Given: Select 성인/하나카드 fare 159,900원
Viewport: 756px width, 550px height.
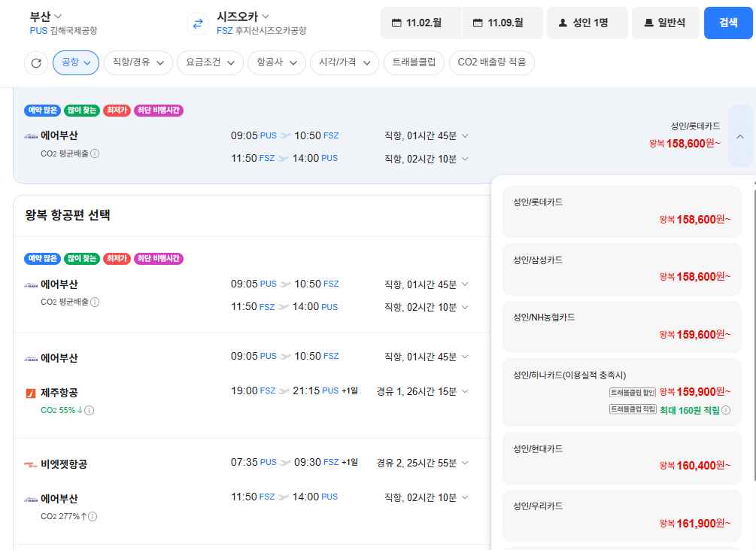Looking at the screenshot, I should click(621, 392).
